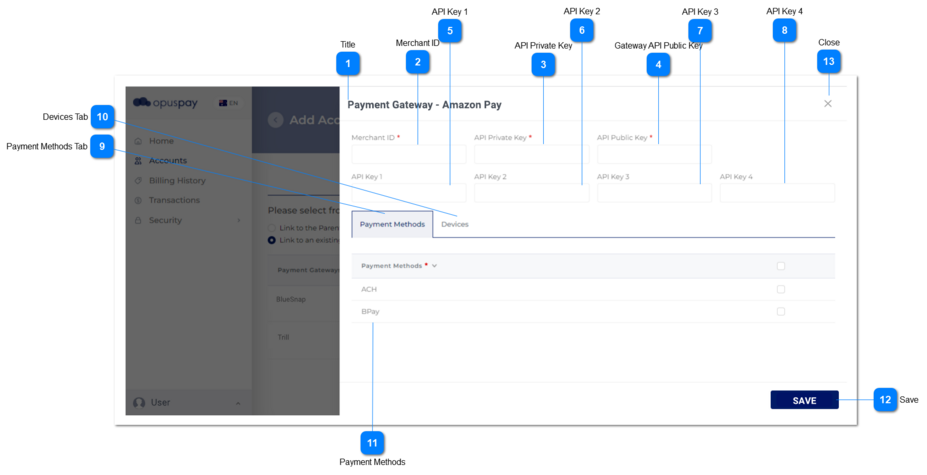This screenshot has height=475, width=927.
Task: Close the Payment Gateway dialog
Action: coord(827,104)
